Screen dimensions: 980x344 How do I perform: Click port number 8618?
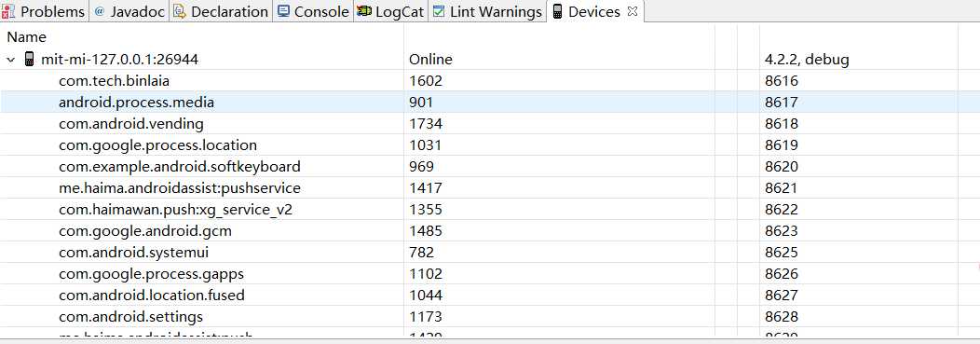pyautogui.click(x=782, y=124)
